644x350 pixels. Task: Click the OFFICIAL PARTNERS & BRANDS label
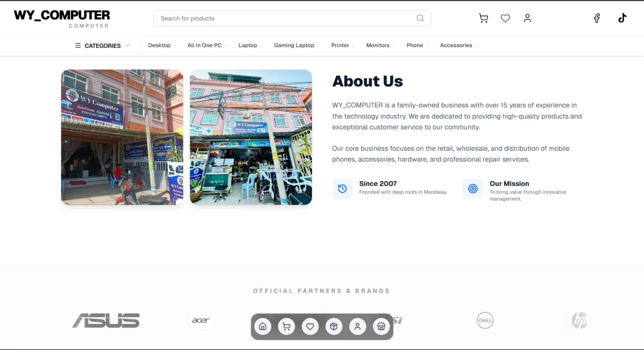322,291
